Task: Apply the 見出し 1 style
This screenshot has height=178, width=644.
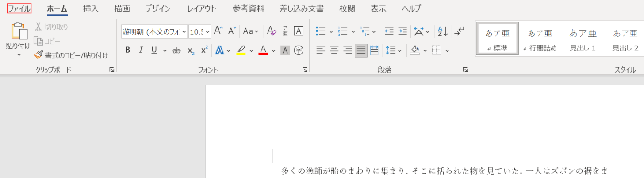Action: point(583,39)
